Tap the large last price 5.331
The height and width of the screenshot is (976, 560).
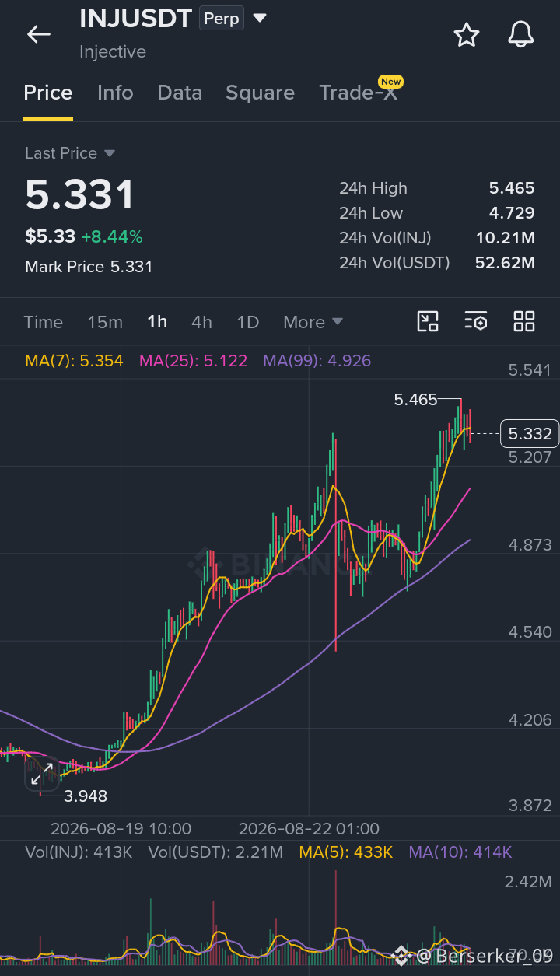79,194
